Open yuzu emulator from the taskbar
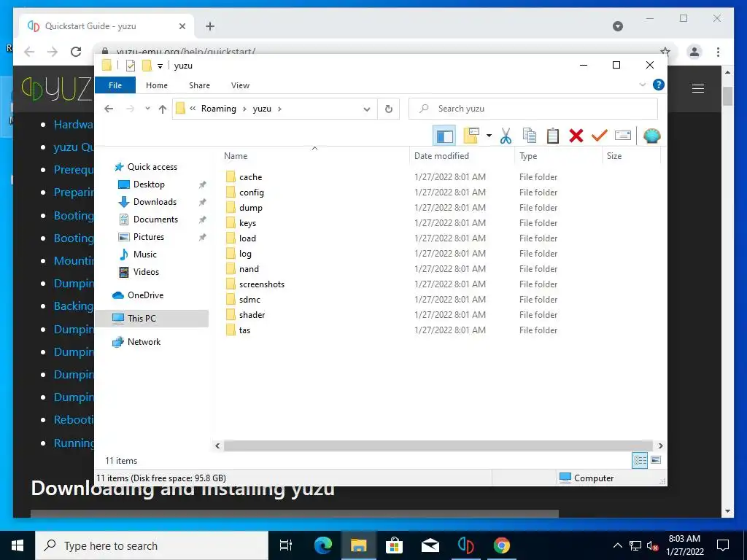The height and width of the screenshot is (560, 747). tap(465, 545)
